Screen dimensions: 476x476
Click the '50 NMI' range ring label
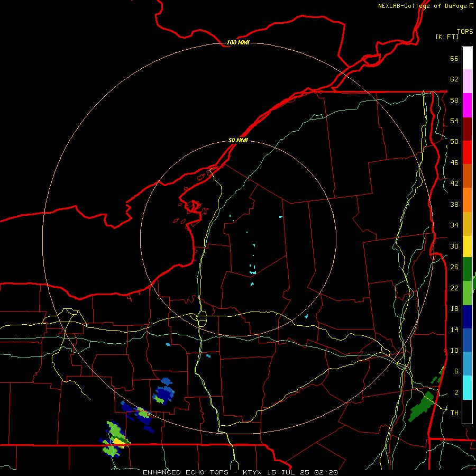click(238, 140)
